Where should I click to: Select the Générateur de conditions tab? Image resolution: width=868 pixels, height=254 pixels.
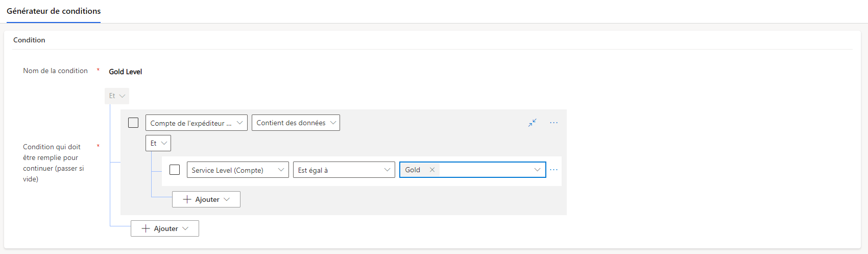tap(54, 11)
